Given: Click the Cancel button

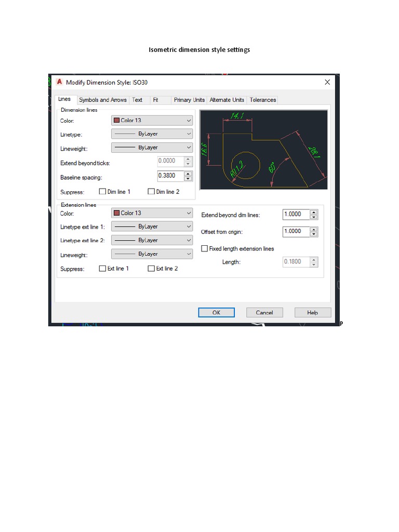Looking at the screenshot, I should (264, 312).
